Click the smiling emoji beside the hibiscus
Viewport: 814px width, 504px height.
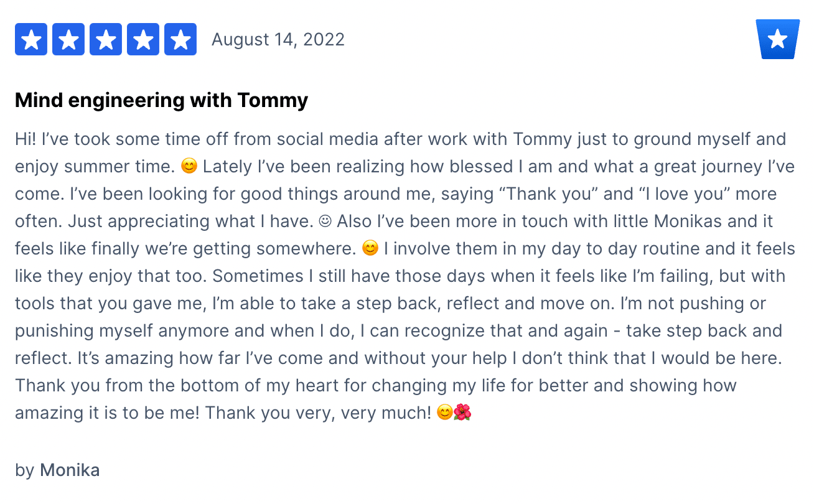(x=445, y=413)
